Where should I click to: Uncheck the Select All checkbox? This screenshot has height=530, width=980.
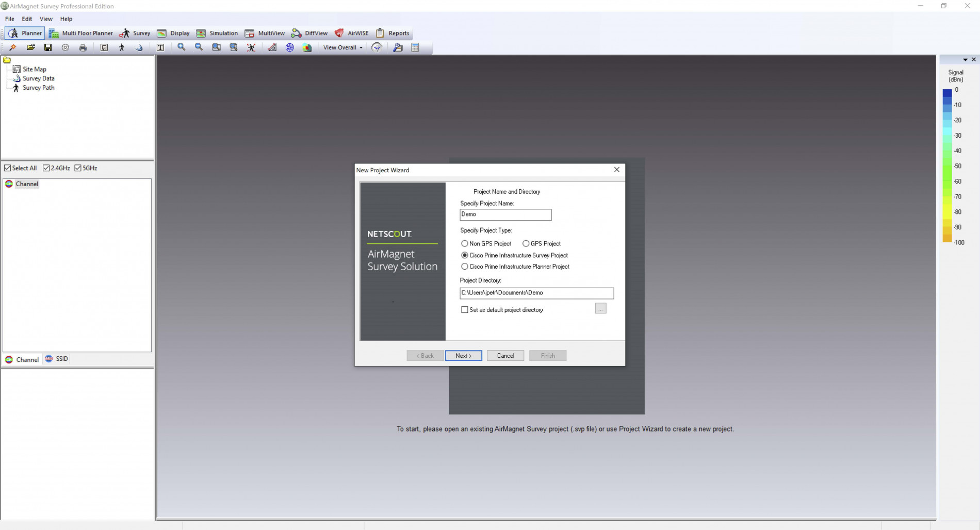tap(7, 168)
